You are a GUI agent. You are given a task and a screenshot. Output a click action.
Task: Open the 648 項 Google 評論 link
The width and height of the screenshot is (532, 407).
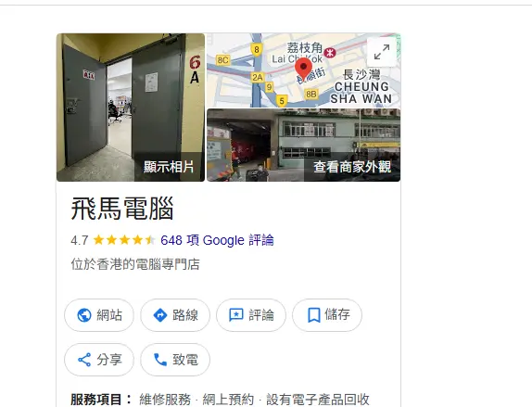tap(217, 240)
